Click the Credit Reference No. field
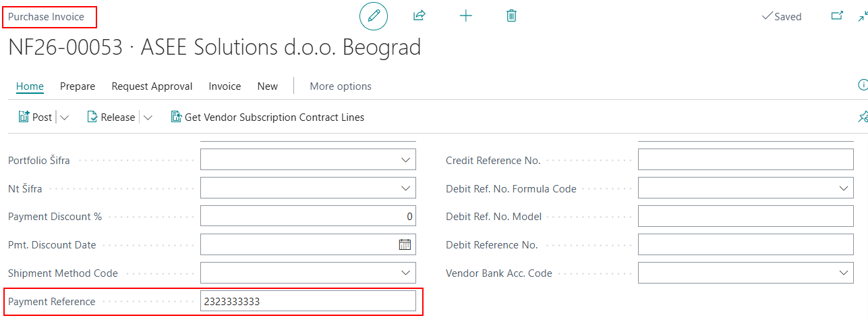The image size is (868, 320). coord(746,160)
